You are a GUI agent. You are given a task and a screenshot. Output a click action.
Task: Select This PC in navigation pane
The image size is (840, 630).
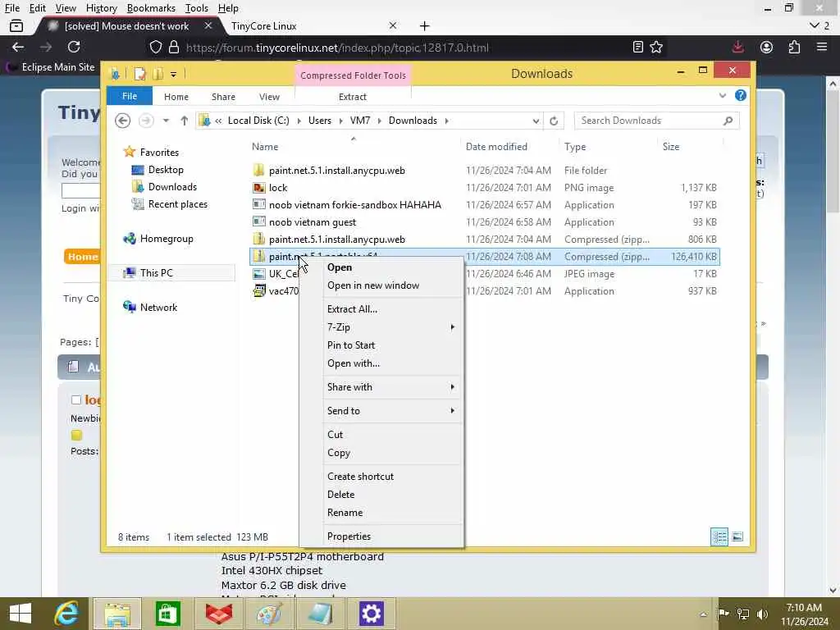coord(157,272)
